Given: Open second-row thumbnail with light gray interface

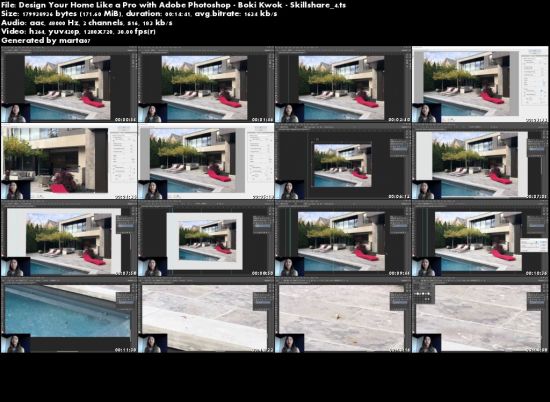Looking at the screenshot, I should tap(206, 161).
